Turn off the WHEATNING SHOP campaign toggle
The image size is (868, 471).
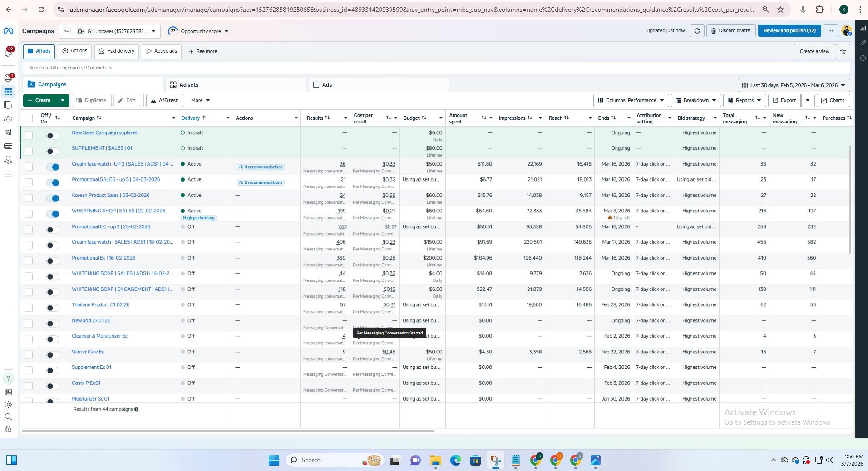tap(53, 214)
